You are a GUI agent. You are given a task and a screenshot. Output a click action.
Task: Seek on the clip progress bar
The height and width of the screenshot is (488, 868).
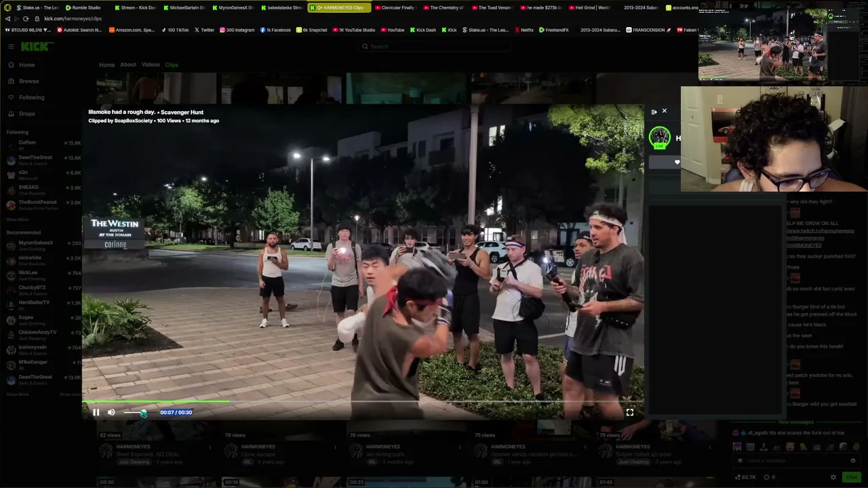coord(363,402)
